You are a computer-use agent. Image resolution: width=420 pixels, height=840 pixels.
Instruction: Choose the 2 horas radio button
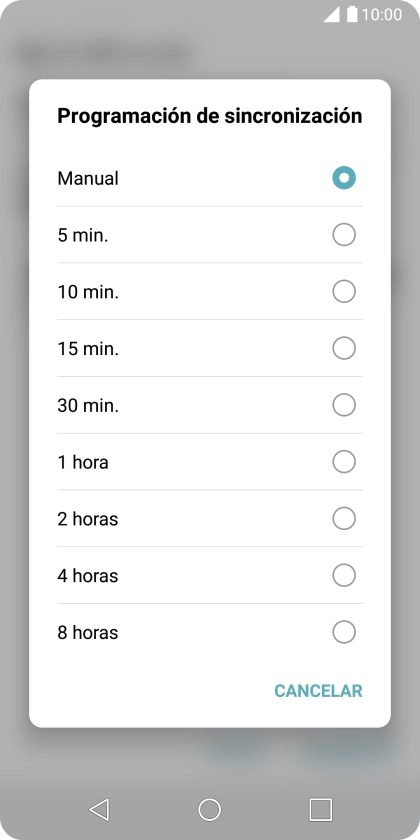point(344,519)
